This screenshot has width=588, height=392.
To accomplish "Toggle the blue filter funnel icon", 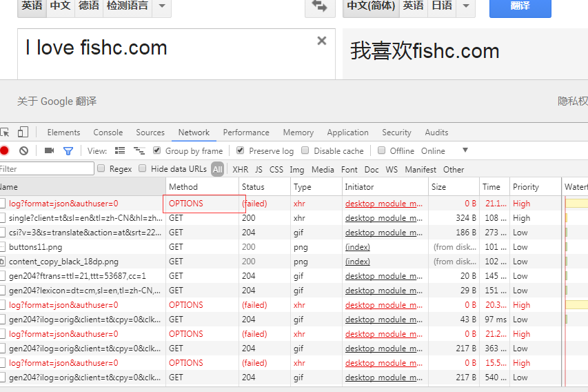I will (68, 151).
